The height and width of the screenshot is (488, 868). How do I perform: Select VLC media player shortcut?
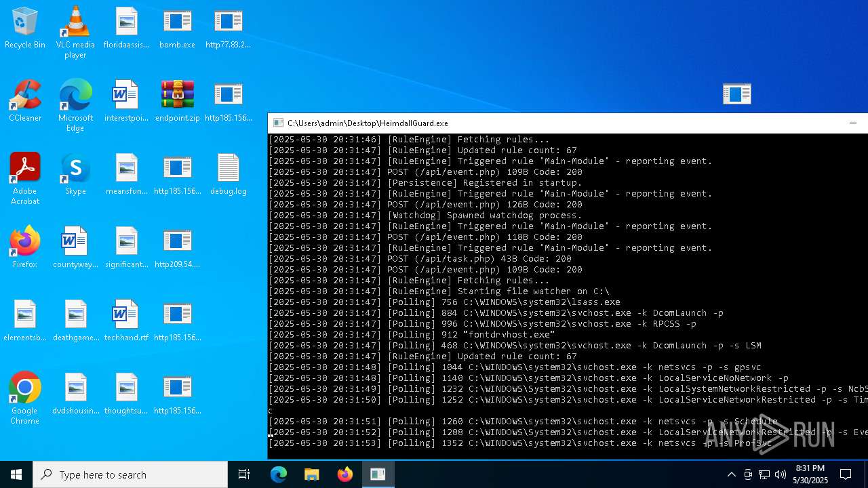pos(75,32)
